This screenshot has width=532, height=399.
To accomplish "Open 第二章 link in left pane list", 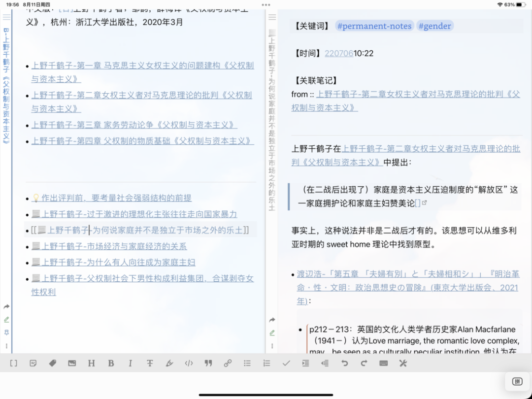I will click(142, 102).
